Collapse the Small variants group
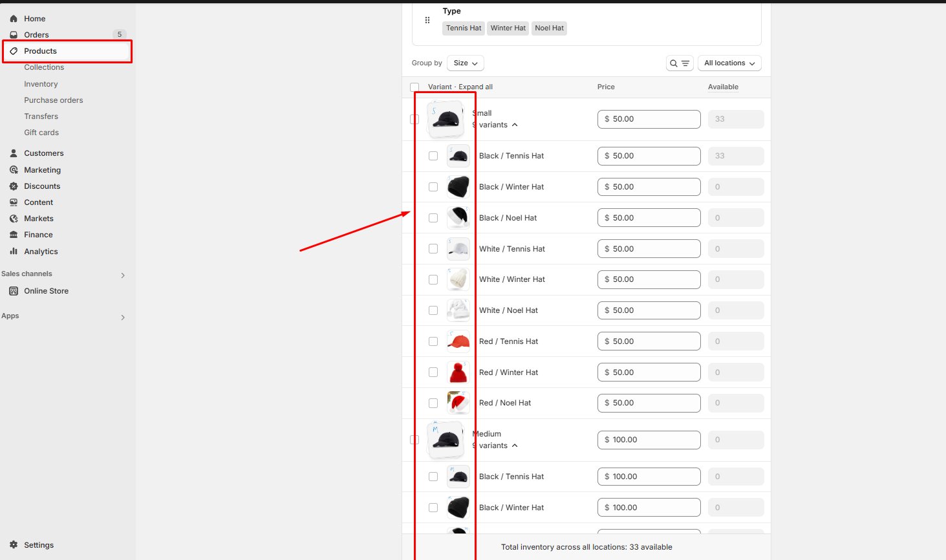The image size is (946, 560). [515, 125]
